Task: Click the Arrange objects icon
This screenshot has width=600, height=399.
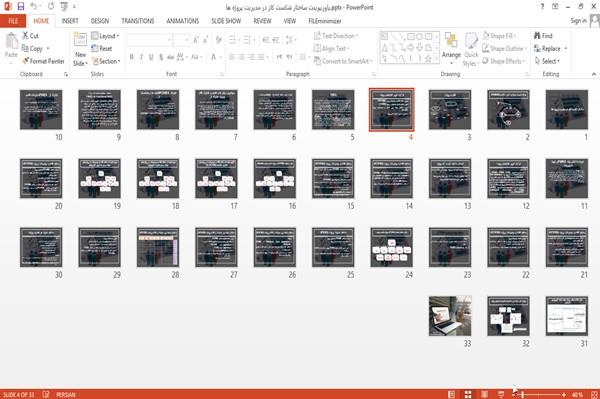Action: click(x=451, y=40)
